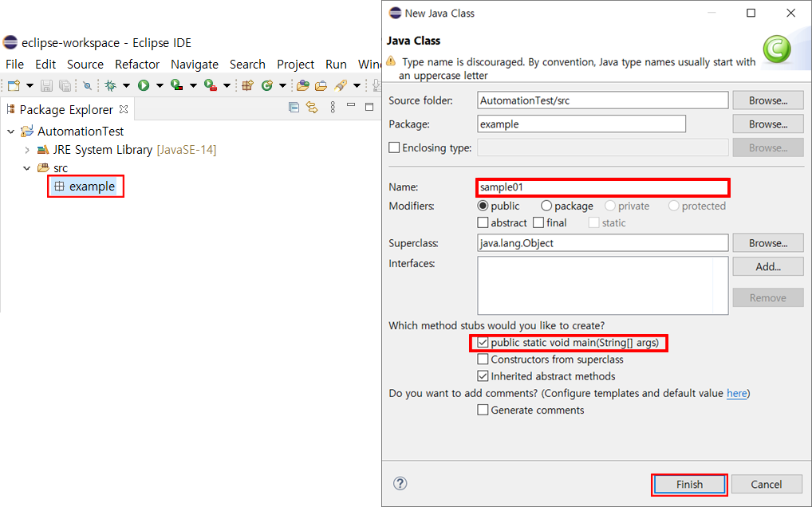Viewport: 812px width, 507px height.
Task: Click the New Java Package icon
Action: click(x=248, y=85)
